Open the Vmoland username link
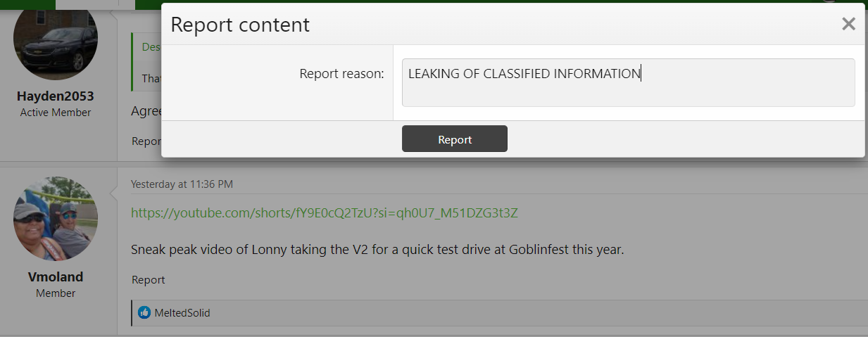The height and width of the screenshot is (337, 868). click(x=56, y=276)
